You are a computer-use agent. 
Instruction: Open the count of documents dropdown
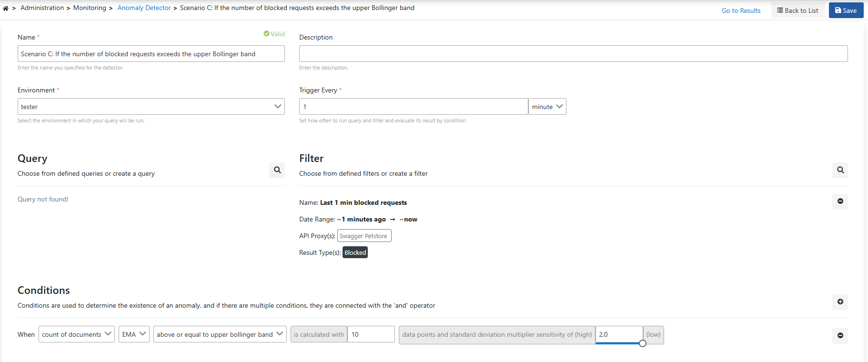(76, 334)
